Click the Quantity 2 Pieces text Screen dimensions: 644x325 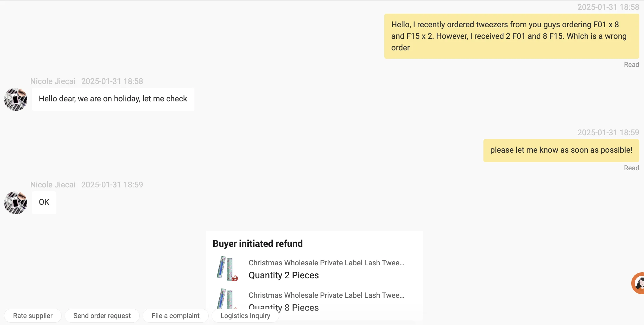(283, 275)
